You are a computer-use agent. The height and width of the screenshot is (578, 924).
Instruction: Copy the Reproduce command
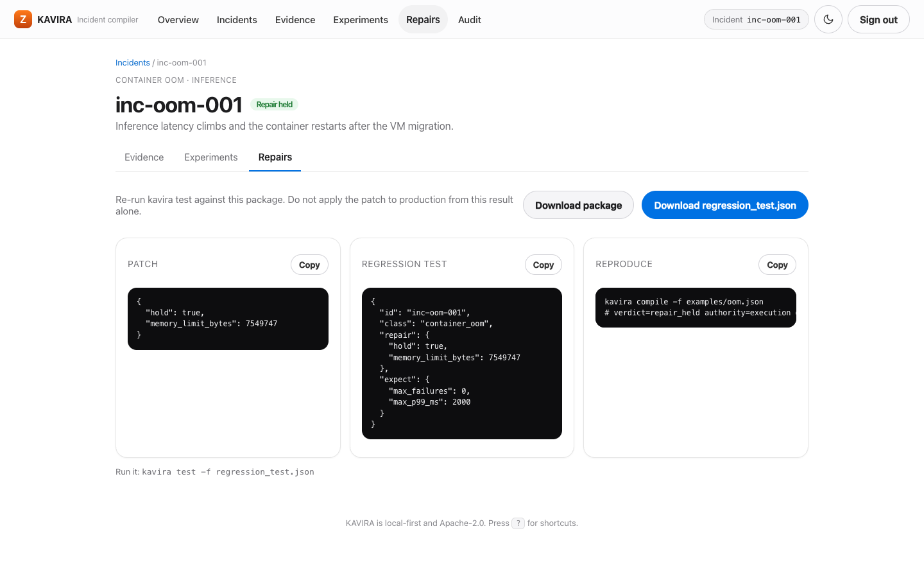[x=777, y=265]
